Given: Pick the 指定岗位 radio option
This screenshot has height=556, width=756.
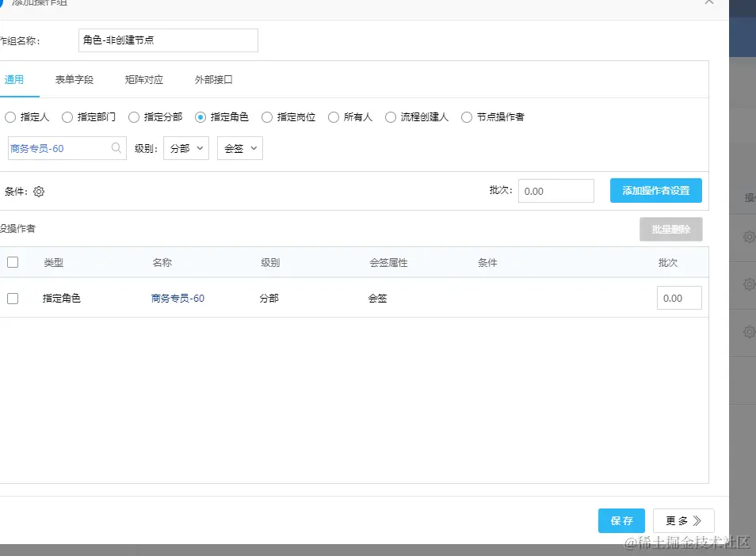Looking at the screenshot, I should point(266,117).
